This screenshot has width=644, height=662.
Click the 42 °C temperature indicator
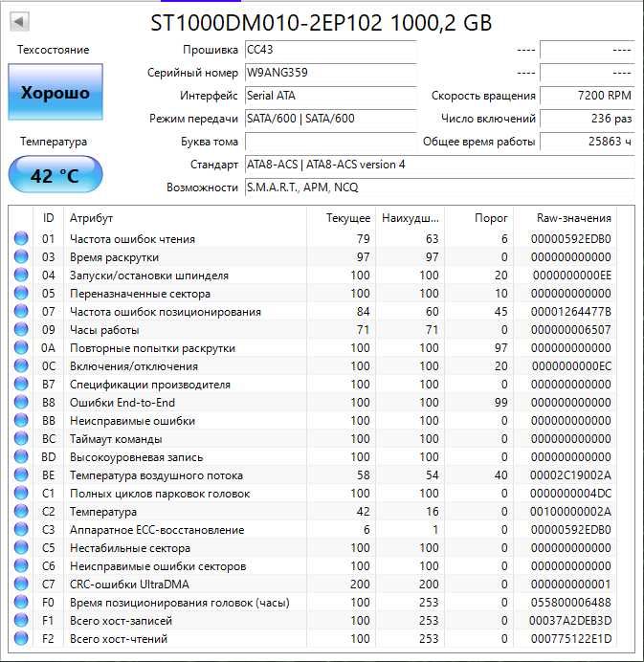click(x=56, y=174)
